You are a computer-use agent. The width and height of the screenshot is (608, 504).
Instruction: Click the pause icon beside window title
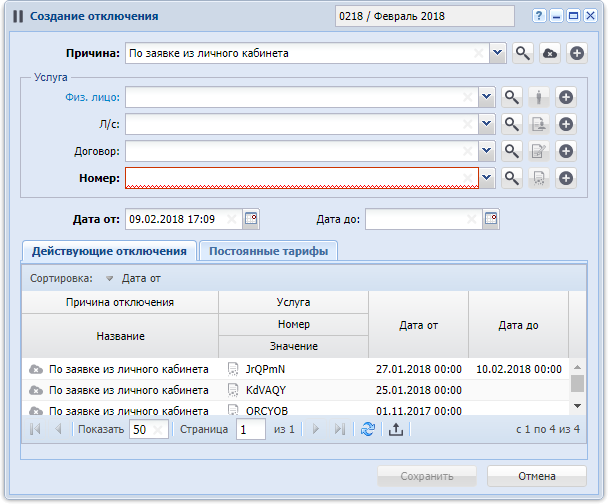18,16
